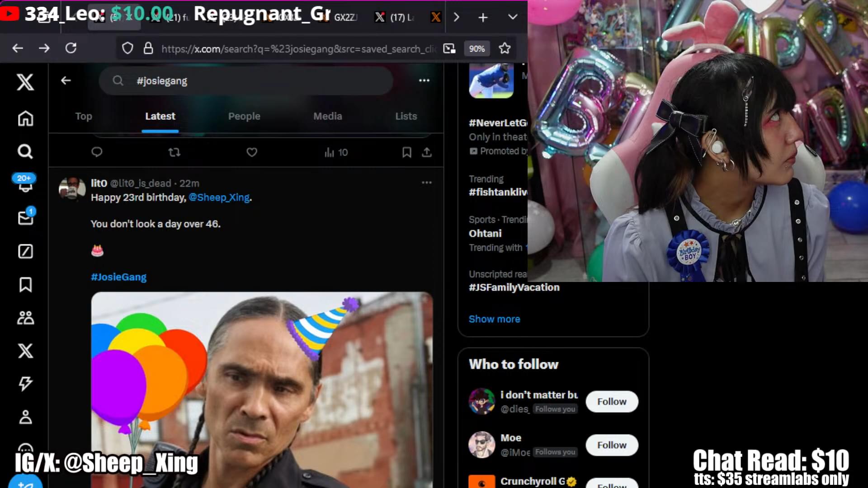Viewport: 868px width, 488px height.
Task: Open the birthday image in lit0's post
Action: point(262,389)
